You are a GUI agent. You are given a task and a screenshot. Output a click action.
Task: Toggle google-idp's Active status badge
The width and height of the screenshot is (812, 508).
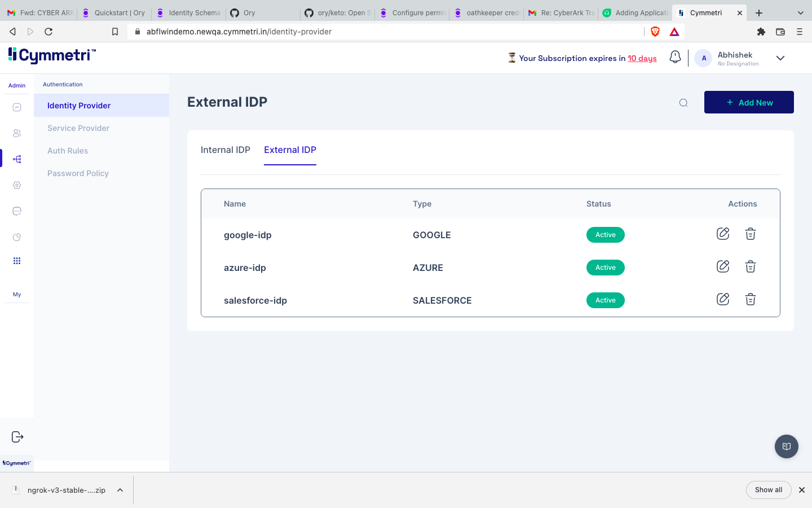point(605,234)
